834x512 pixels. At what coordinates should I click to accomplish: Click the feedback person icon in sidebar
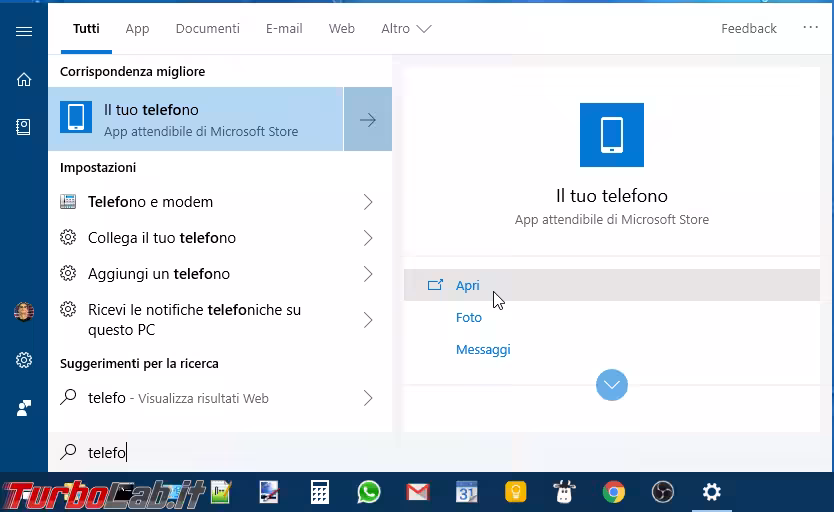[24, 408]
